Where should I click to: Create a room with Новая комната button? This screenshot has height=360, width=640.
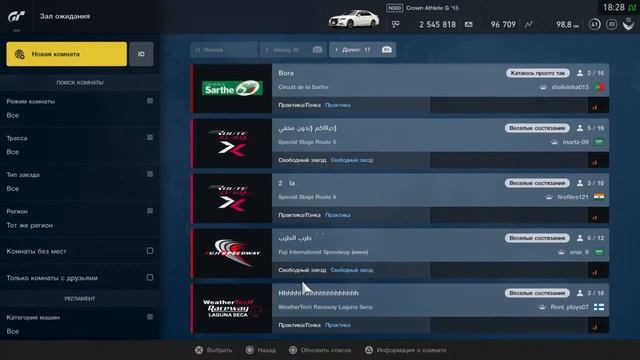click(x=67, y=54)
